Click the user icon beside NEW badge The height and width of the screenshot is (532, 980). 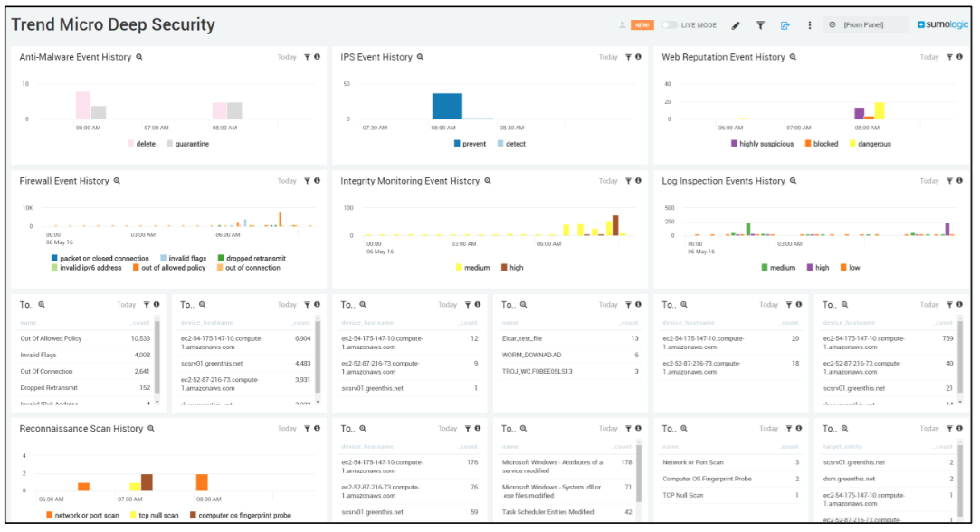tap(622, 25)
